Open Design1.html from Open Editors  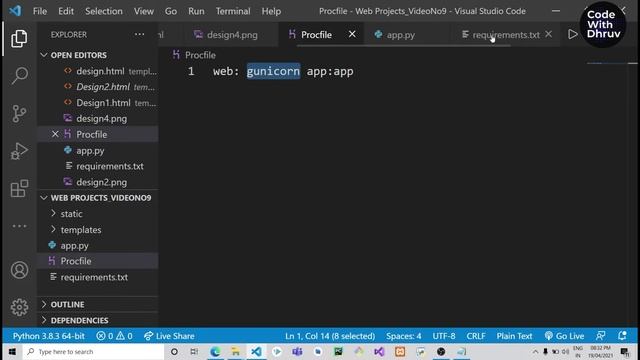103,103
